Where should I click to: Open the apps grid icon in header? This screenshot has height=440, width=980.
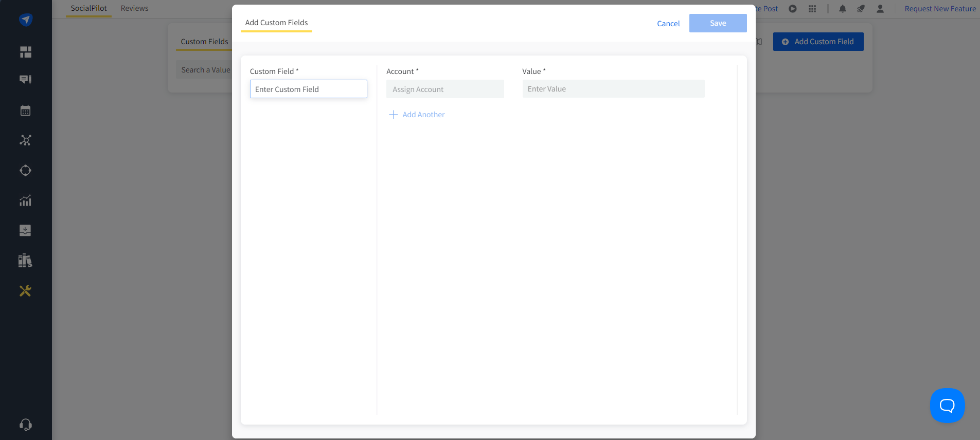pyautogui.click(x=812, y=9)
